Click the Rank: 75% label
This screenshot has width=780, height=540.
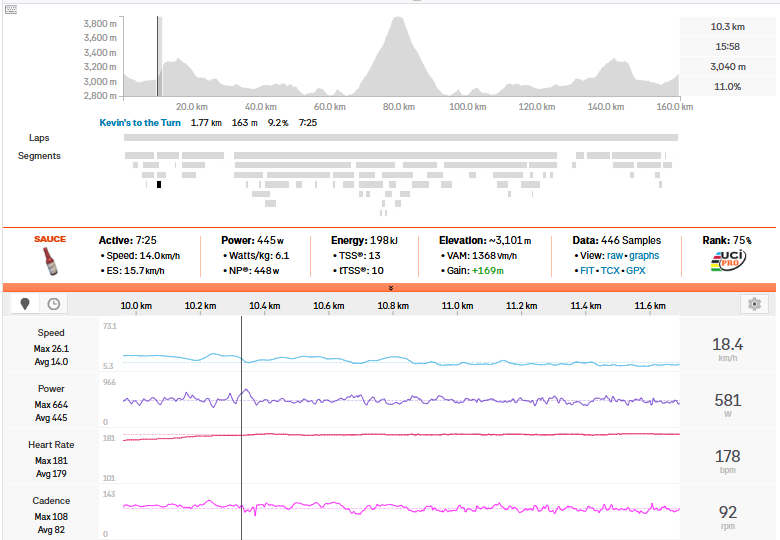[x=727, y=241]
